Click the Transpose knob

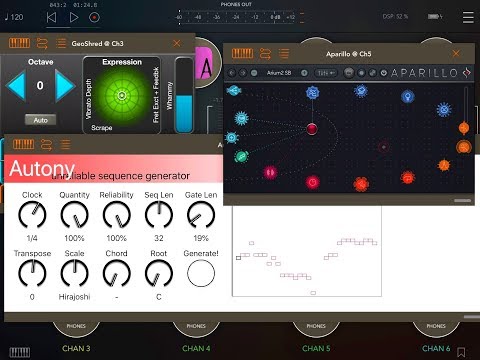[32, 273]
